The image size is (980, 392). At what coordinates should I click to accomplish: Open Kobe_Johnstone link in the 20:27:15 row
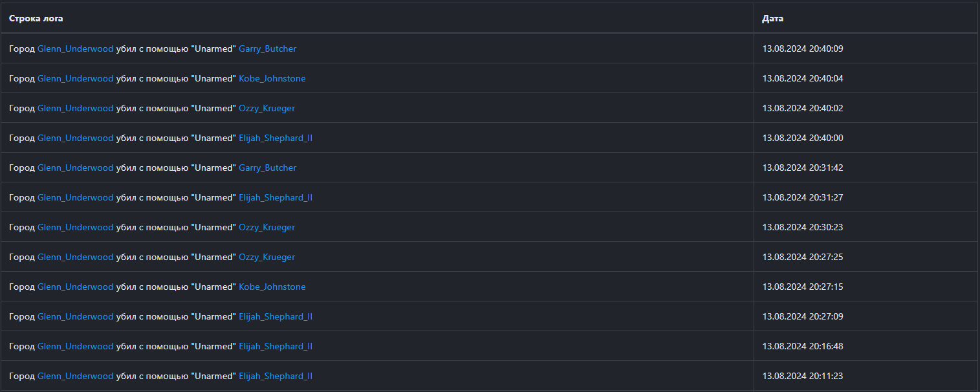272,287
